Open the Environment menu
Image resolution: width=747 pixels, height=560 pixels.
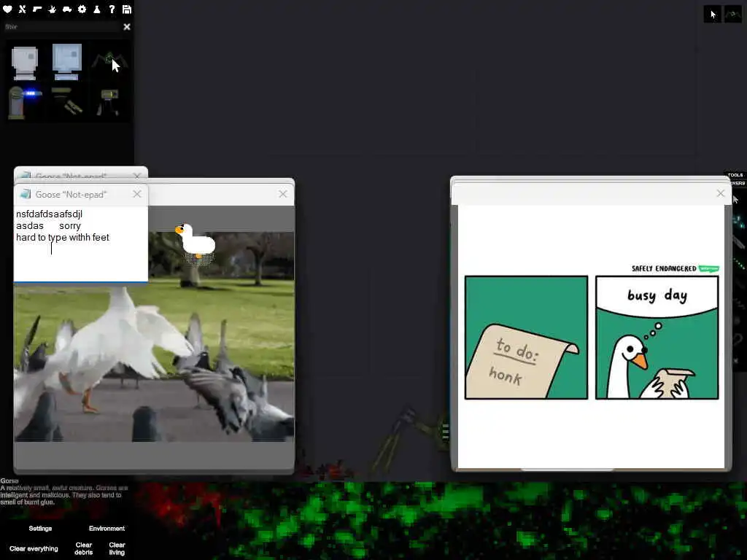(107, 529)
